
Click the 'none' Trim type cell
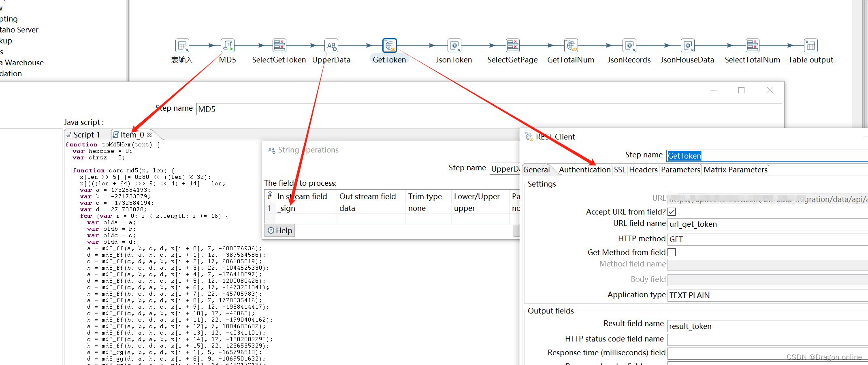(429, 208)
